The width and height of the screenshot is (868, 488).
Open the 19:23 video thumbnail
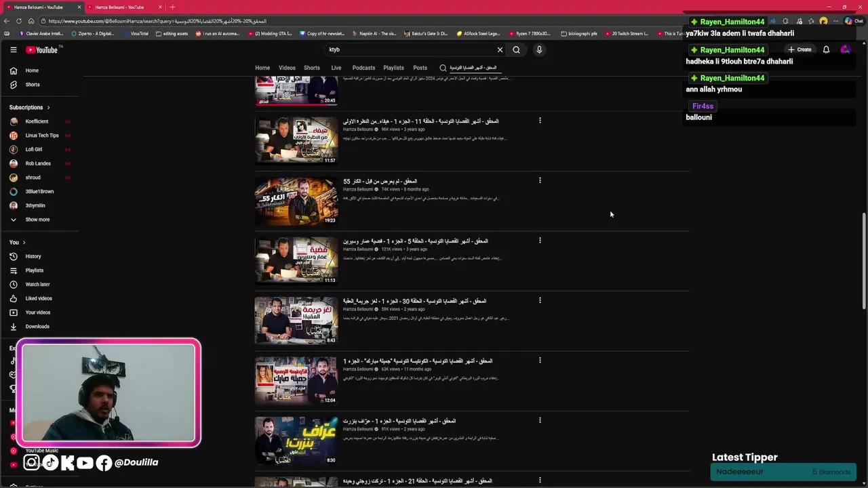click(x=296, y=201)
